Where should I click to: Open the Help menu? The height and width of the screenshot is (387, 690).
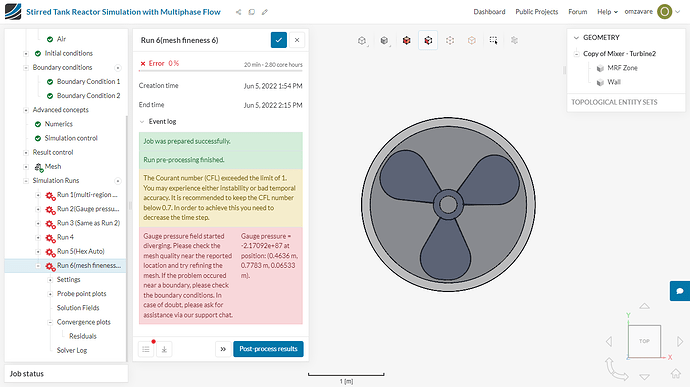tap(607, 12)
